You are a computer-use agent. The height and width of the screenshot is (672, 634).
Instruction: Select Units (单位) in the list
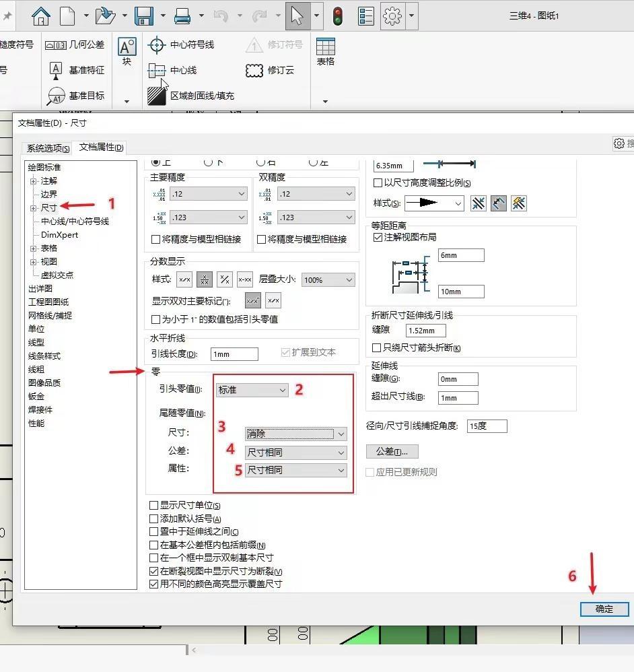[x=36, y=329]
